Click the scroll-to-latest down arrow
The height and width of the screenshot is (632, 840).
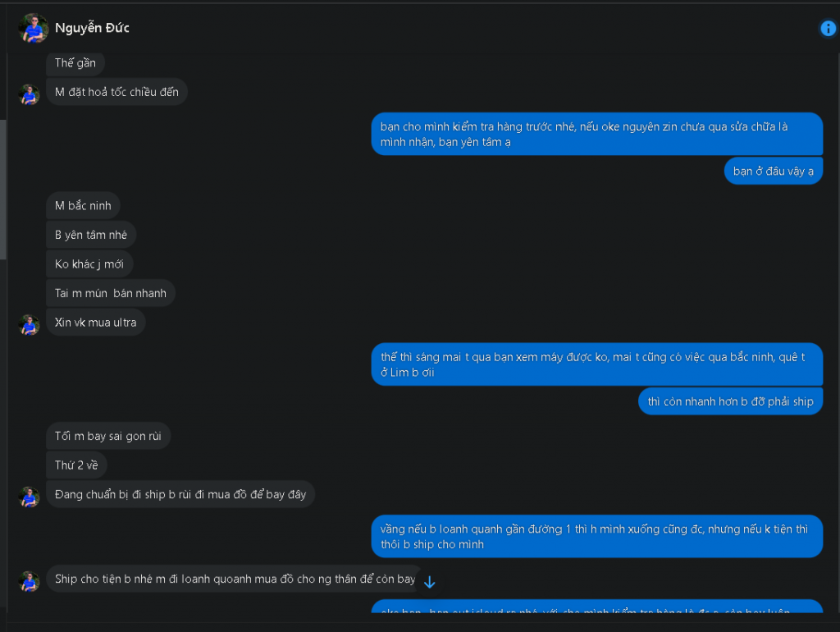pos(429,582)
